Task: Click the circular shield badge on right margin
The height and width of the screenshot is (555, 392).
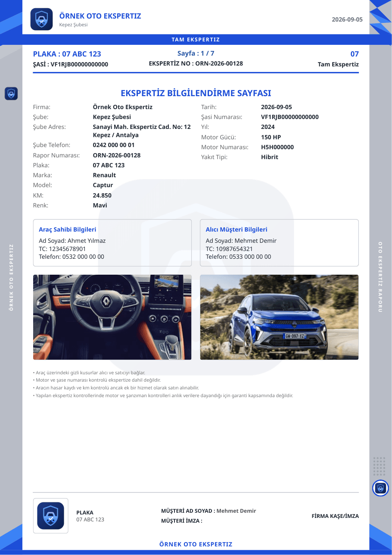Action: (x=380, y=488)
